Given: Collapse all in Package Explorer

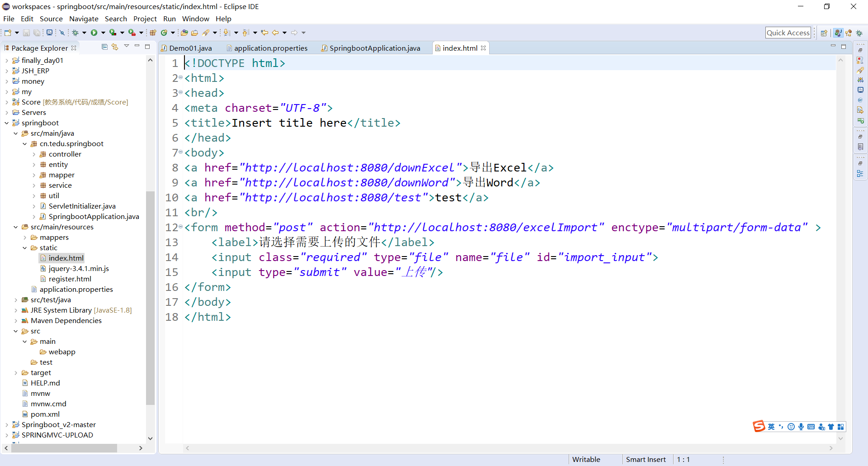Looking at the screenshot, I should click(x=105, y=47).
